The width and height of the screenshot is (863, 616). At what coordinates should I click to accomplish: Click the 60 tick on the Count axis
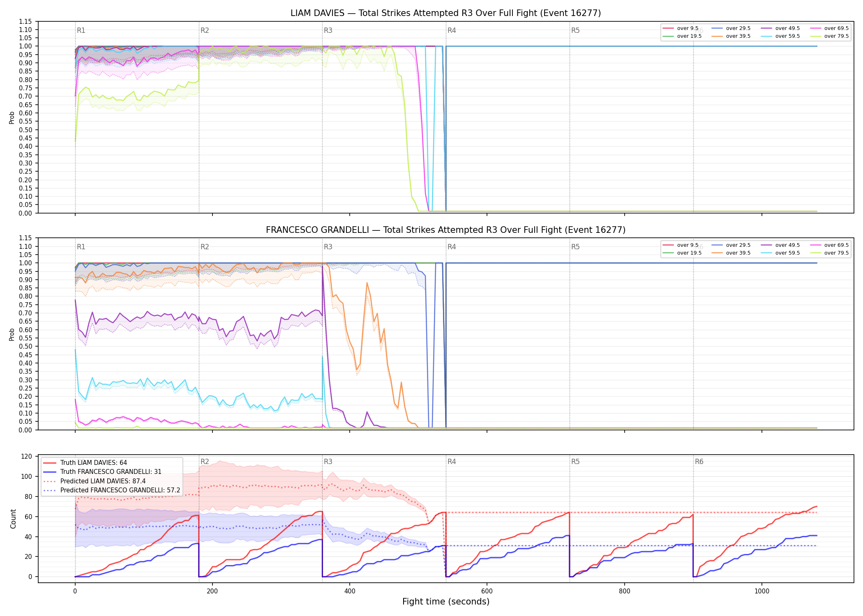tap(28, 517)
